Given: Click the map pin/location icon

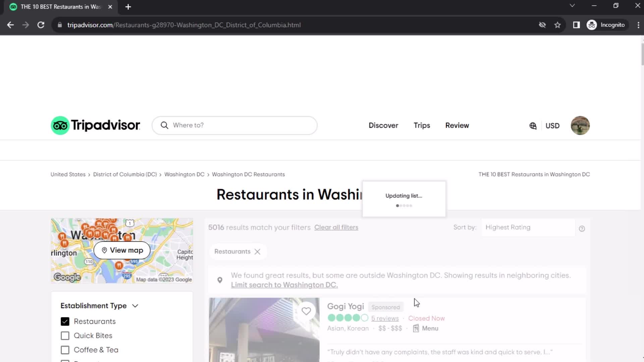Looking at the screenshot, I should tap(220, 279).
